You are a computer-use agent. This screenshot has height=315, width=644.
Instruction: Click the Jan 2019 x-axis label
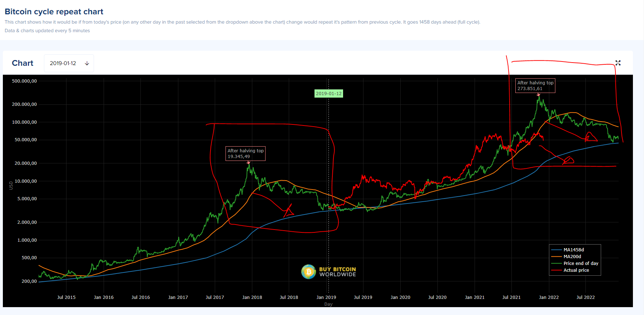pos(326,297)
